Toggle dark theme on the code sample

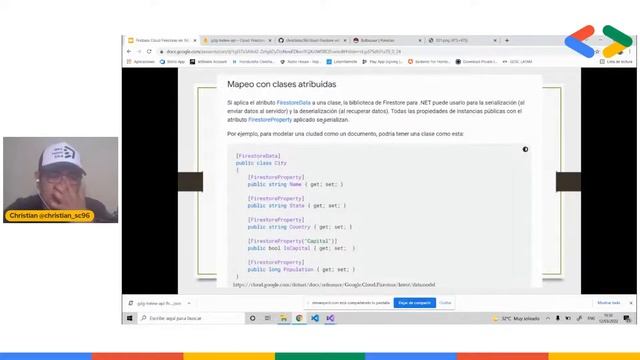525,149
